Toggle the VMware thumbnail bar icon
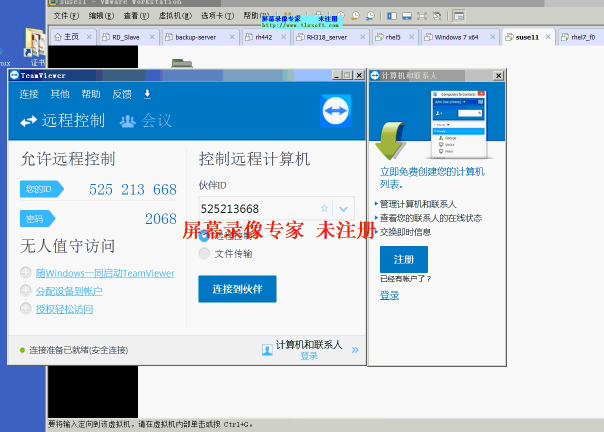The height and width of the screenshot is (432, 604). 407,16
